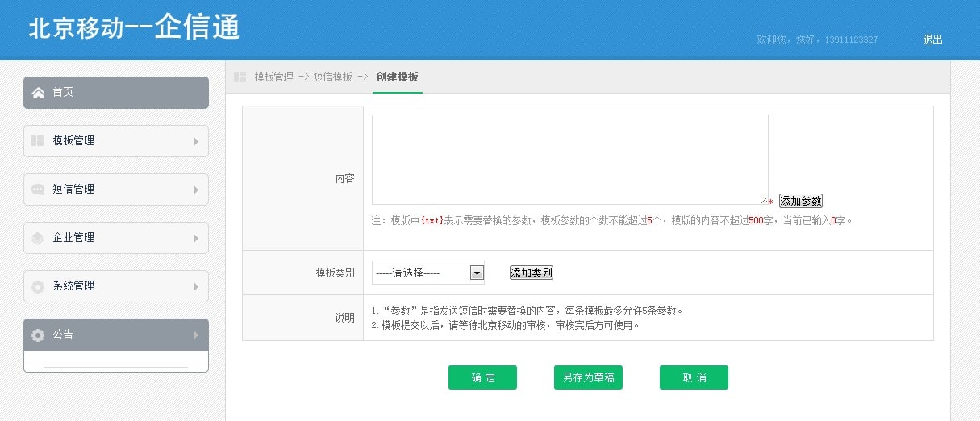Click the breadcrumb grid icon before 模板管理
This screenshot has height=421, width=980.
point(240,77)
